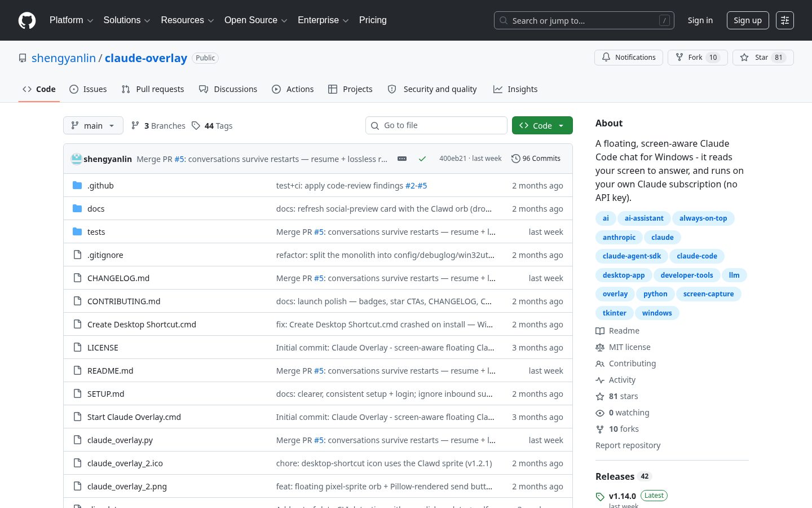Open claude_overlay_2.png file

point(127,487)
